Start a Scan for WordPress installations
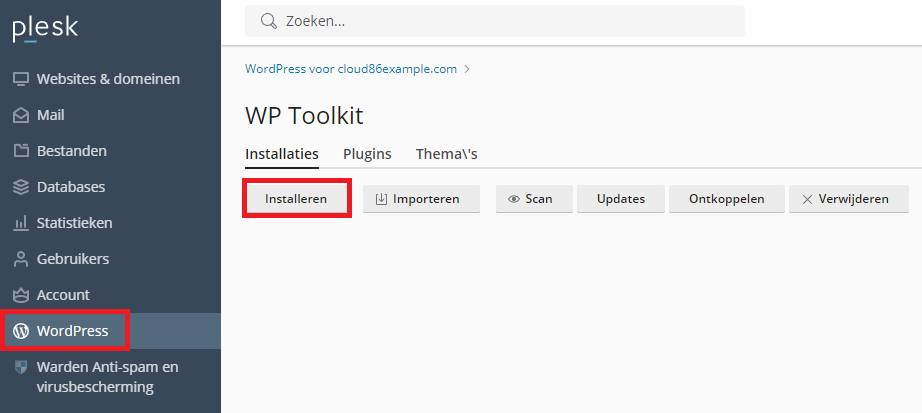The image size is (922, 413). pos(534,199)
